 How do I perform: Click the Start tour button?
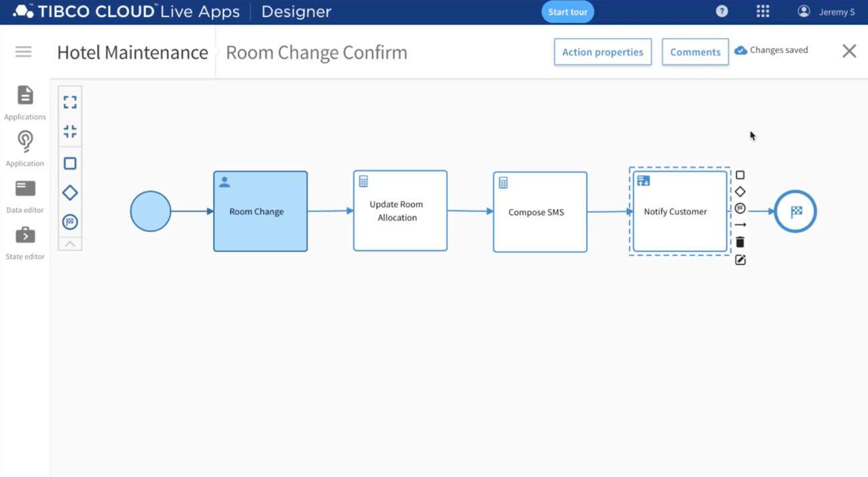[568, 12]
